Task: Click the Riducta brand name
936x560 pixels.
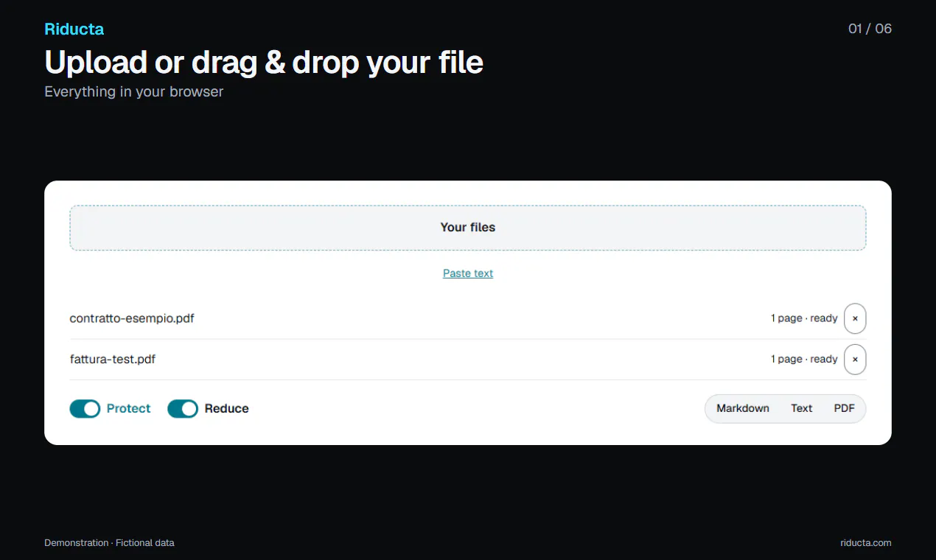Action: 74,29
